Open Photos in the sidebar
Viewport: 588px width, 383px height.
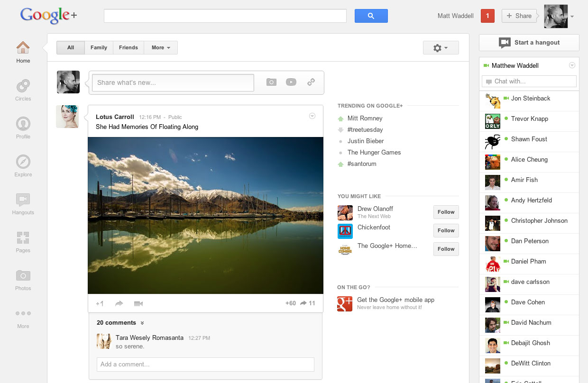coord(23,275)
